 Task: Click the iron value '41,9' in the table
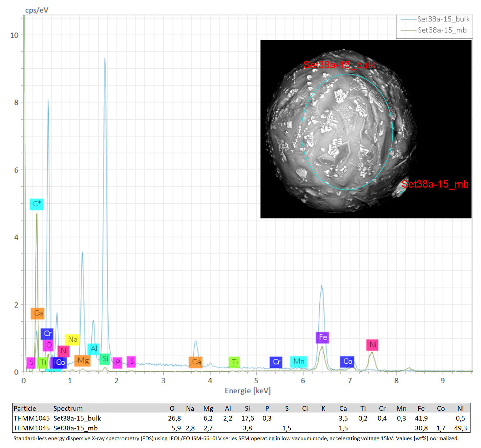(421, 419)
